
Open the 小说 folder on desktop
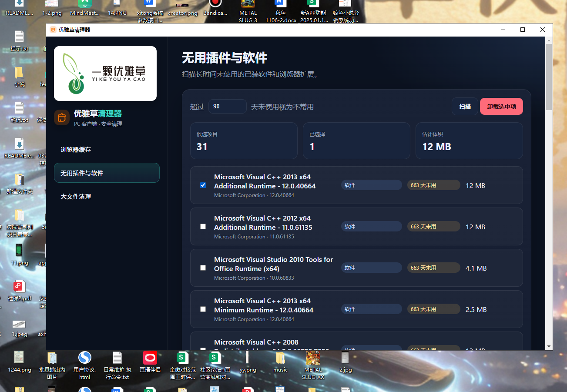point(19,77)
